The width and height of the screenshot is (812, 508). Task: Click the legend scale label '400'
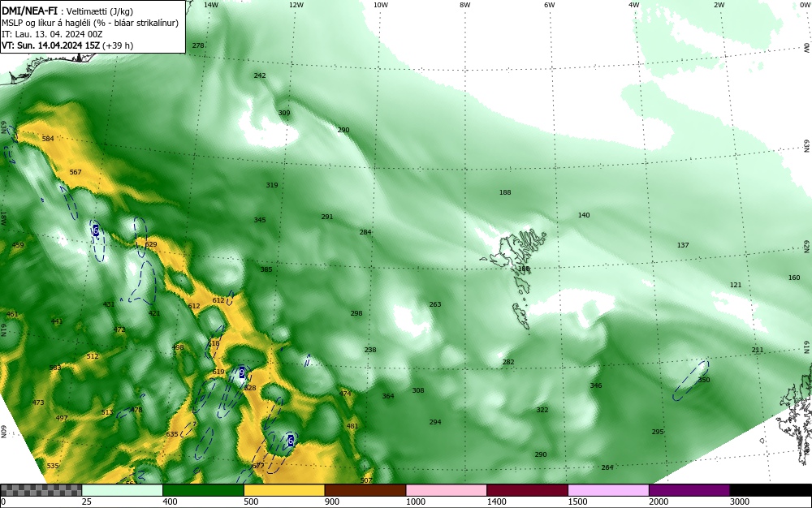[x=170, y=502]
